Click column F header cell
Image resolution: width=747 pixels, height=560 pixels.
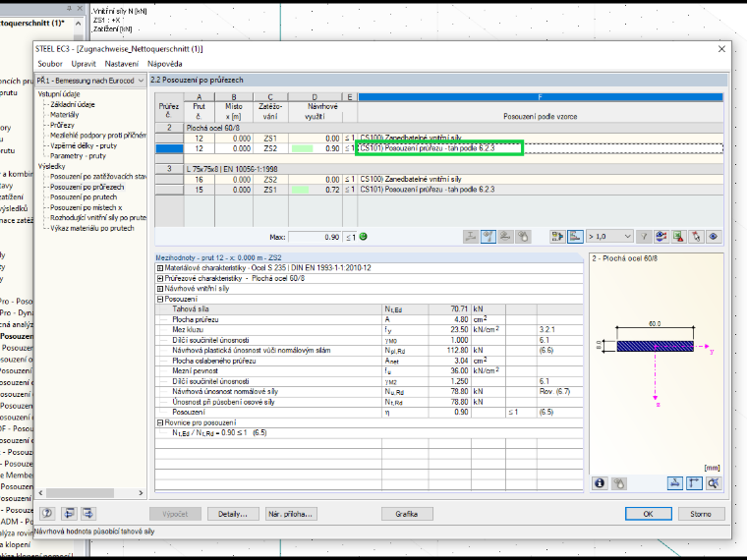541,97
